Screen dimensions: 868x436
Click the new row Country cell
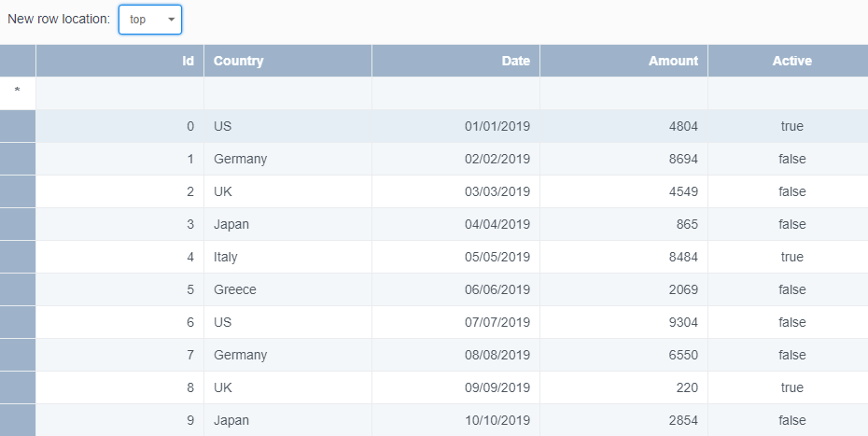point(287,93)
